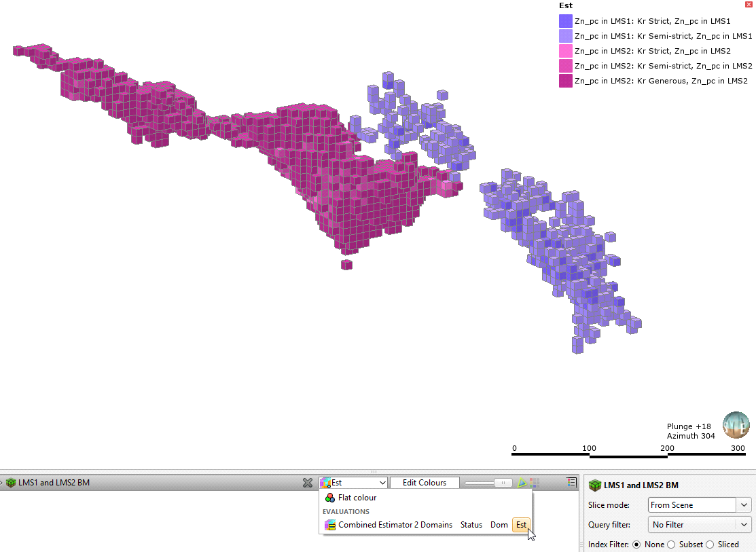The image size is (756, 552).
Task: Remove LMS1 and LMS2 BM from scene
Action: point(308,483)
